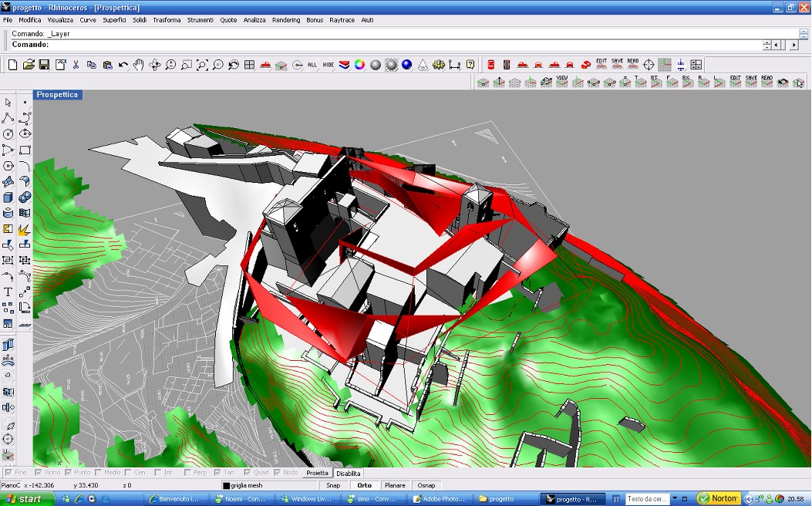The image size is (812, 506).
Task: Open the griglia mesh layer selector
Action: tap(247, 485)
